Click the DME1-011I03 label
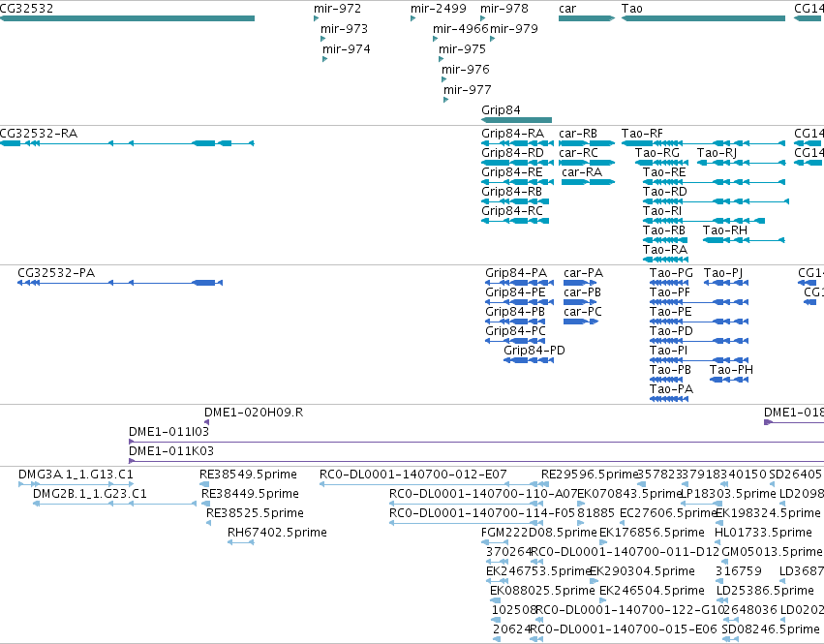 point(168,432)
